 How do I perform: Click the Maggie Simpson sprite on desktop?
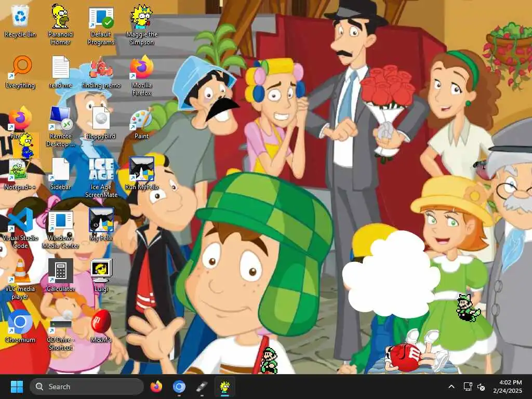click(x=26, y=146)
